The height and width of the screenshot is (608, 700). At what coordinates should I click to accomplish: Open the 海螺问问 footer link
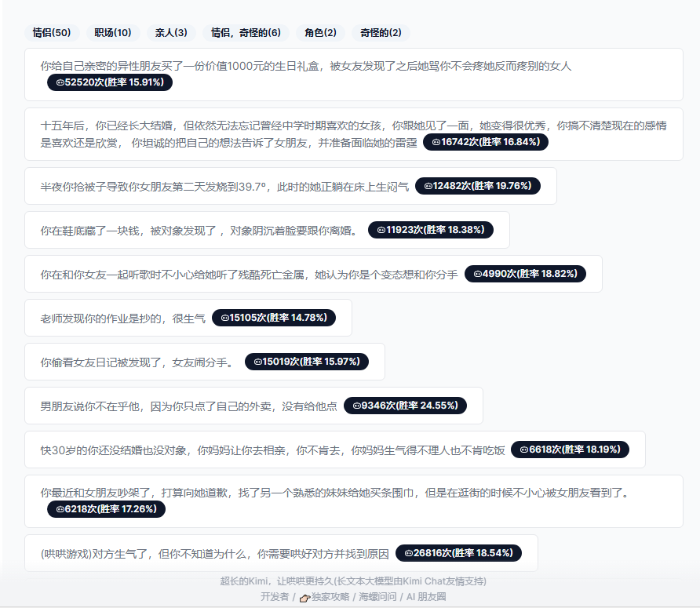(x=378, y=597)
